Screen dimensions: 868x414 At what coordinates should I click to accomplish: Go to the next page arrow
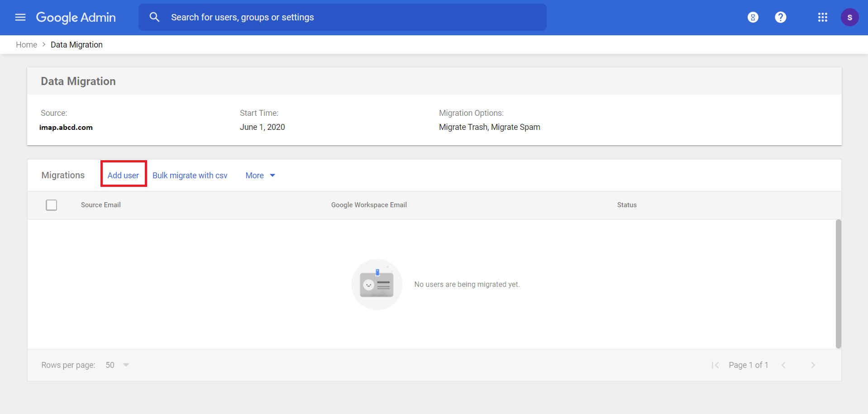[x=813, y=365]
